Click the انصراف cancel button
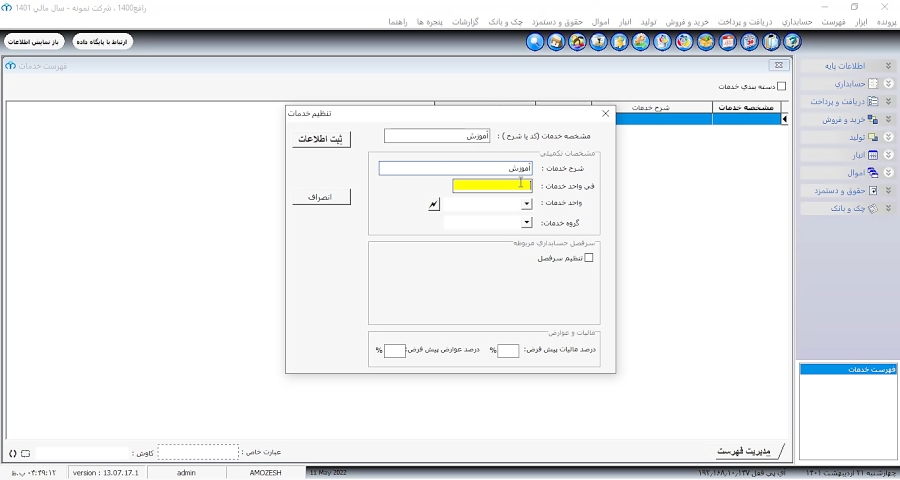This screenshot has height=480, width=900. (x=321, y=197)
